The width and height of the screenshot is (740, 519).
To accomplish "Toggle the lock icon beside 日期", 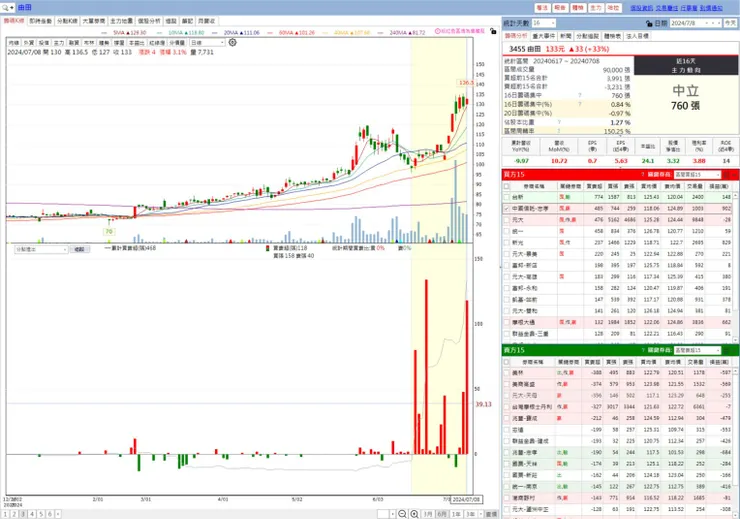I will pos(649,23).
